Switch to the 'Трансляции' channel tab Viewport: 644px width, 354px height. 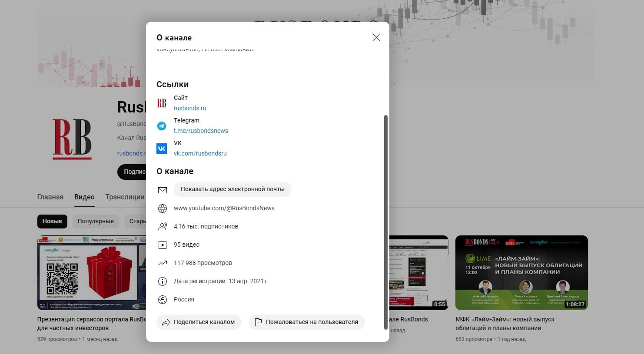(x=125, y=197)
